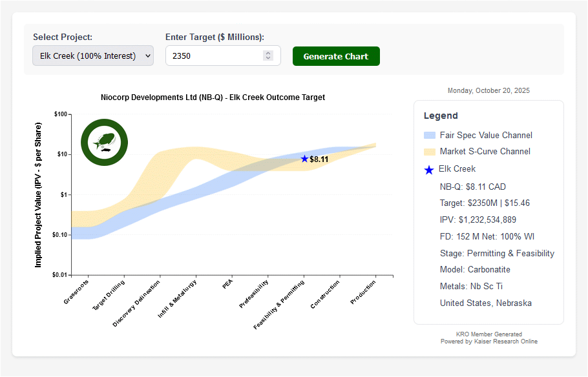Click the $0.01 y-axis tick label
The width and height of the screenshot is (588, 377).
coord(59,275)
